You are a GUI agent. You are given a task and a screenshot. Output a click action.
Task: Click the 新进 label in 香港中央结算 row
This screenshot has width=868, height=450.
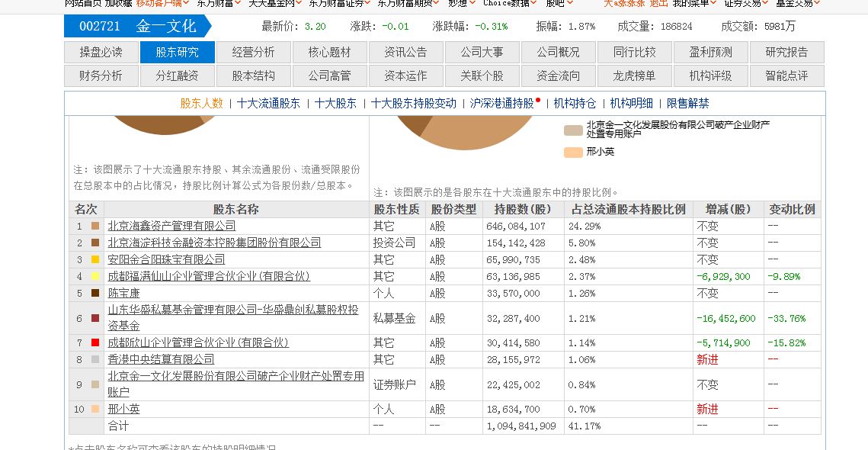pos(707,360)
